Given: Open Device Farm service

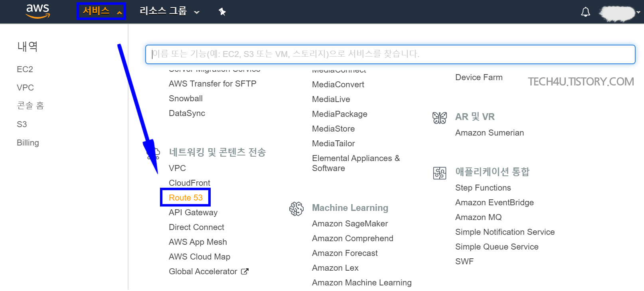Looking at the screenshot, I should [479, 77].
